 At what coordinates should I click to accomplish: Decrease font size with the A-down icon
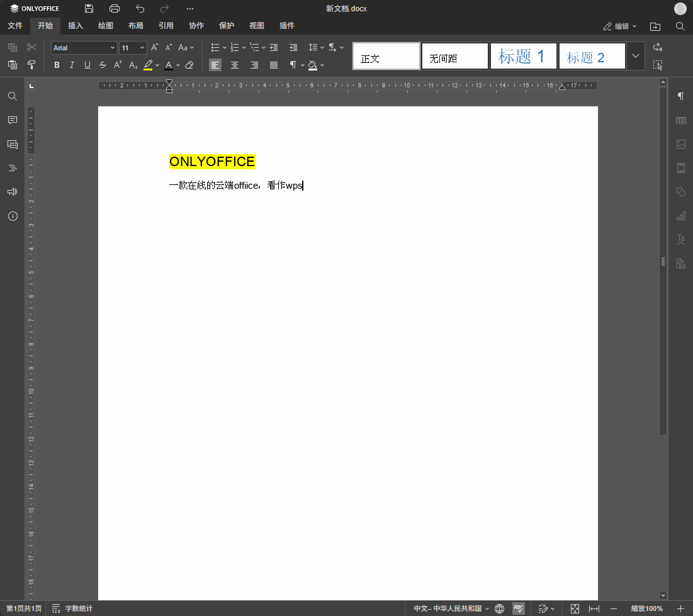click(169, 47)
